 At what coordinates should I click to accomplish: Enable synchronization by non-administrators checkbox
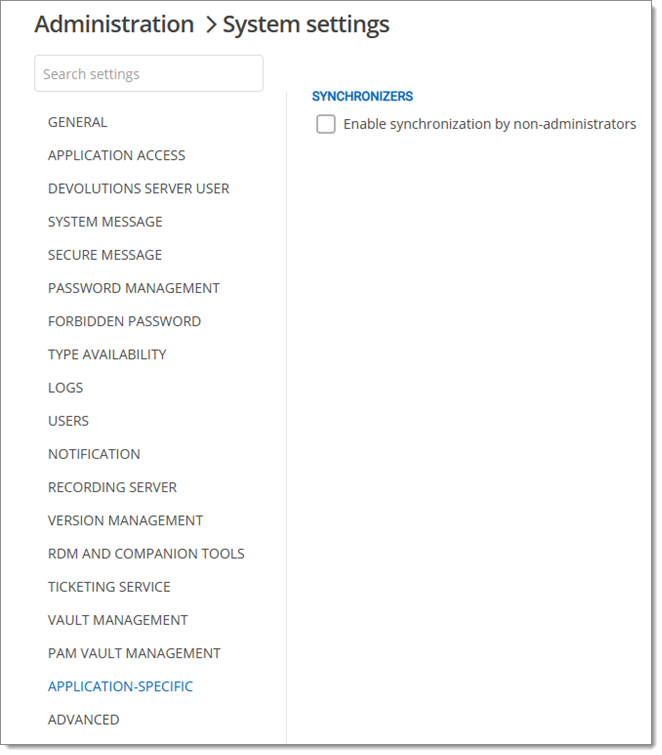pos(326,124)
